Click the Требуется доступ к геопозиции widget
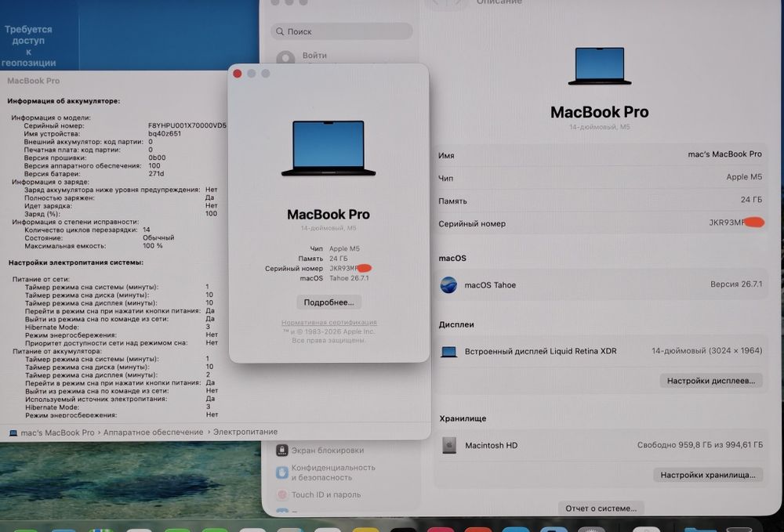 point(28,46)
